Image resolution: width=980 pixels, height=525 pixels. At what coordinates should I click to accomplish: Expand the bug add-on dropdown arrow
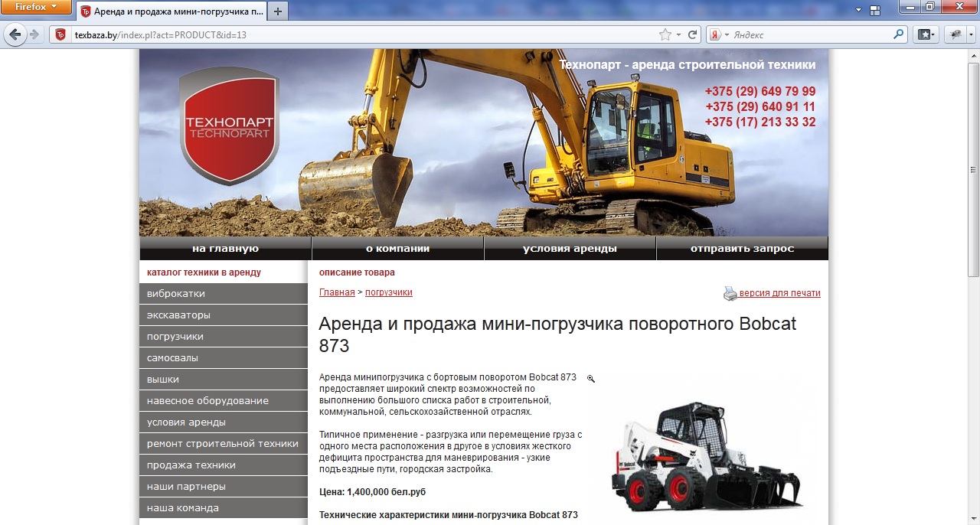point(970,34)
